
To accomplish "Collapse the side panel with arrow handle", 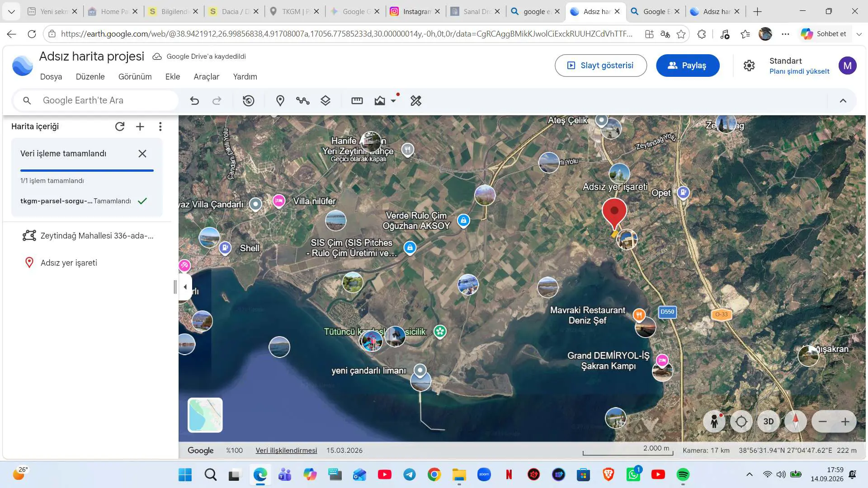I will pos(185,287).
